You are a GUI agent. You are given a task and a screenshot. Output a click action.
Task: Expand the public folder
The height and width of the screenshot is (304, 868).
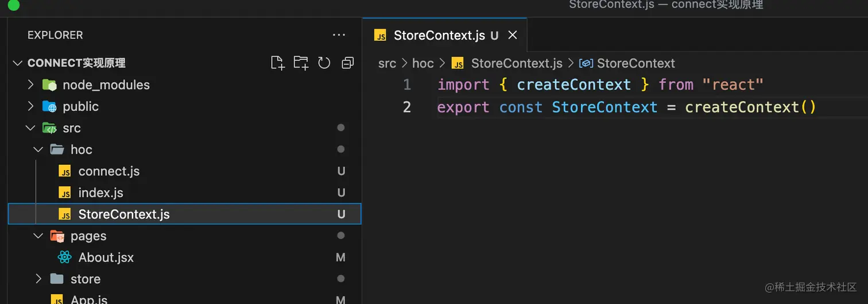pyautogui.click(x=31, y=106)
